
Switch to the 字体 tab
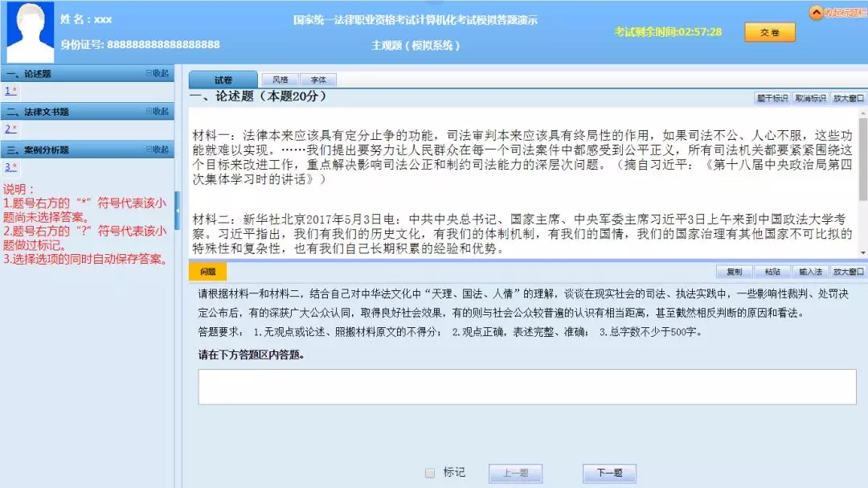[x=318, y=80]
